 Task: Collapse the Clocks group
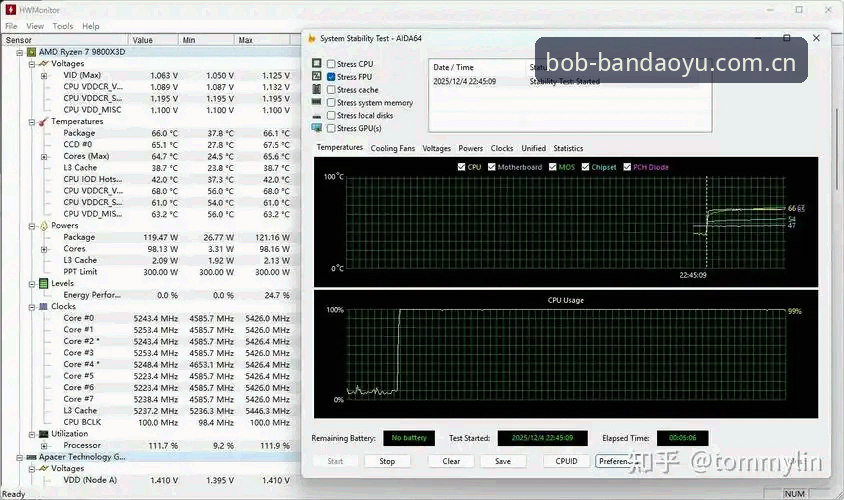pyautogui.click(x=32, y=307)
